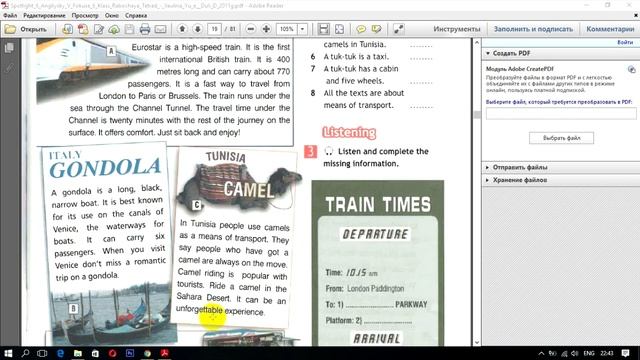Screen dimensions: 640x360
Task: Show hidden tray icons chevron
Action: [x=541, y=353]
